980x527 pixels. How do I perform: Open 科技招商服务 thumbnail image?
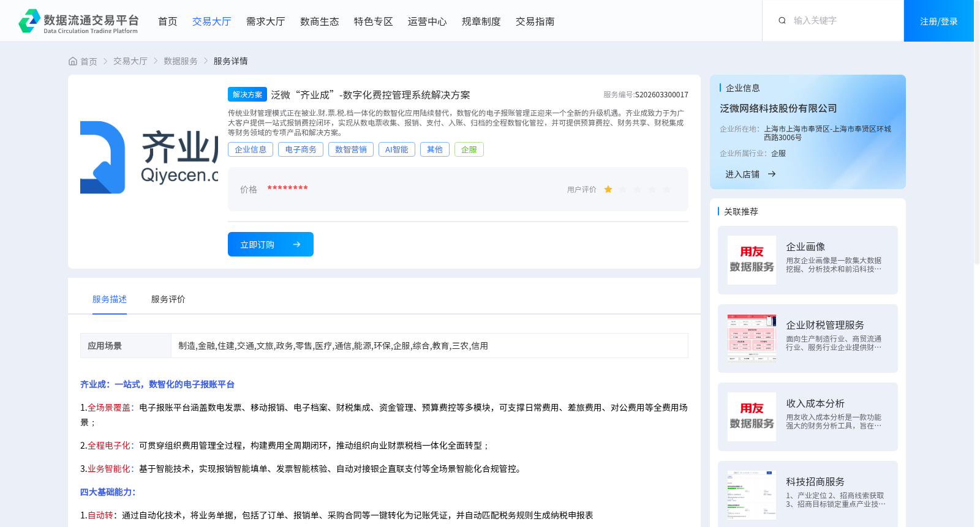752,495
